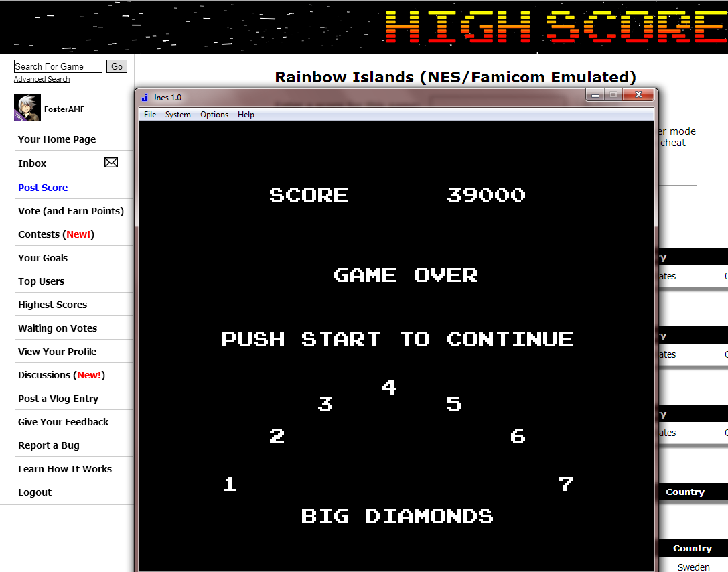Click Report a Bug
728x572 pixels.
click(x=49, y=445)
